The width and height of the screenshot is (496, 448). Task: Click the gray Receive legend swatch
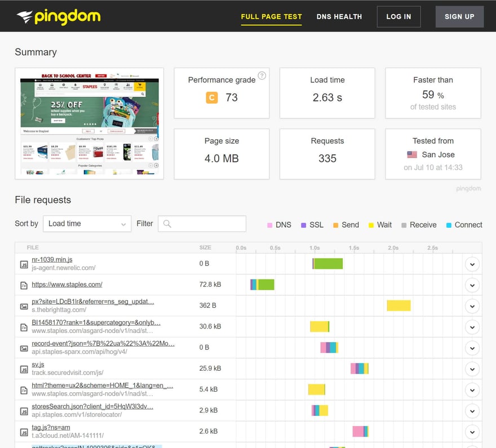404,225
